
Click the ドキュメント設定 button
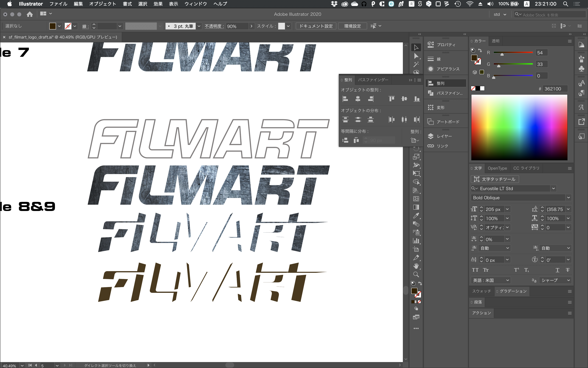pos(316,26)
